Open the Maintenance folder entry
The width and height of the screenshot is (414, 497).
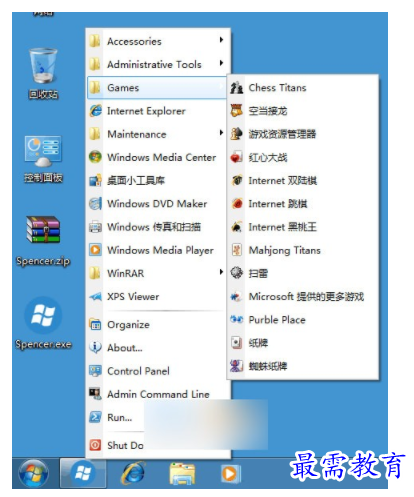[x=157, y=134]
